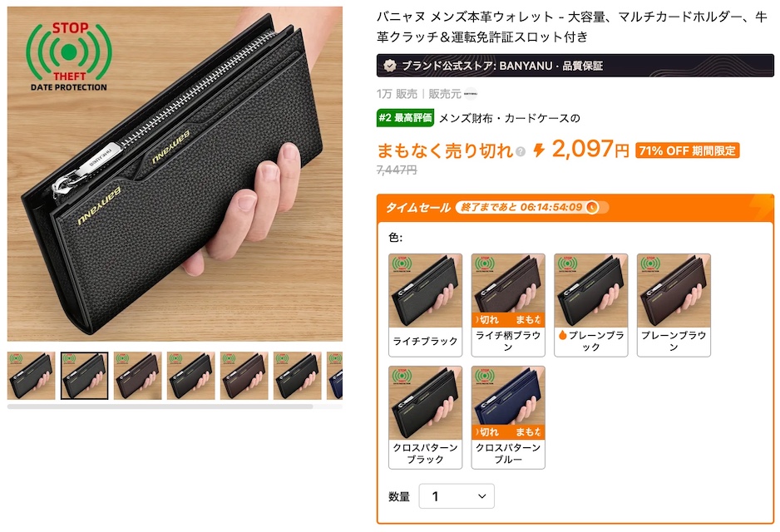This screenshot has height=532, width=780.
Task: Pick the クロスパターンブラック color variant
Action: click(x=425, y=417)
